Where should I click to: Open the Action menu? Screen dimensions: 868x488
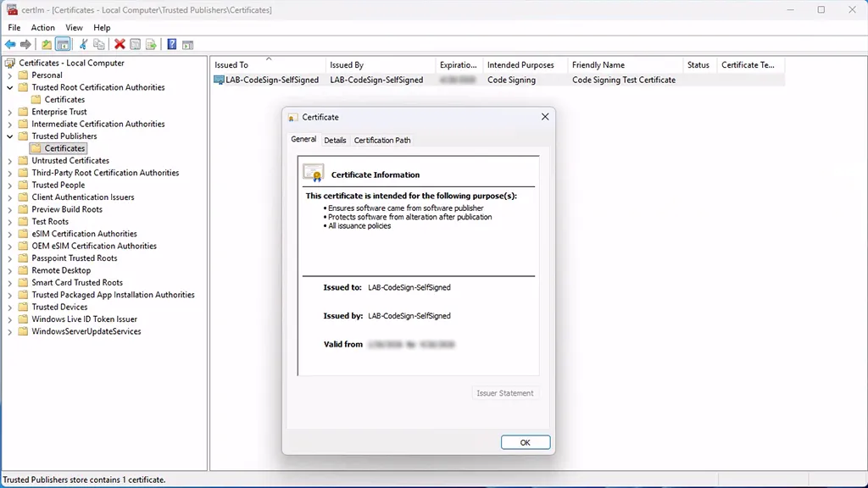[x=42, y=28]
